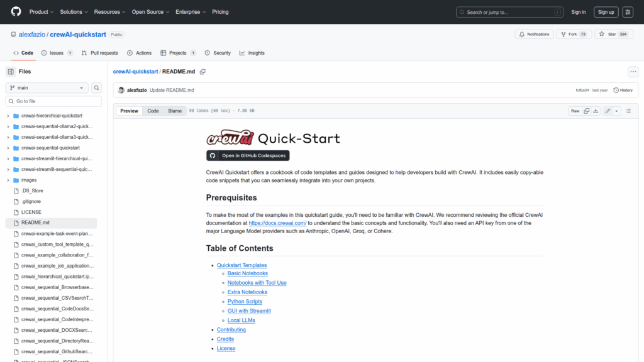The height and width of the screenshot is (362, 644).
Task: Open the Issues tab
Action: (x=57, y=53)
